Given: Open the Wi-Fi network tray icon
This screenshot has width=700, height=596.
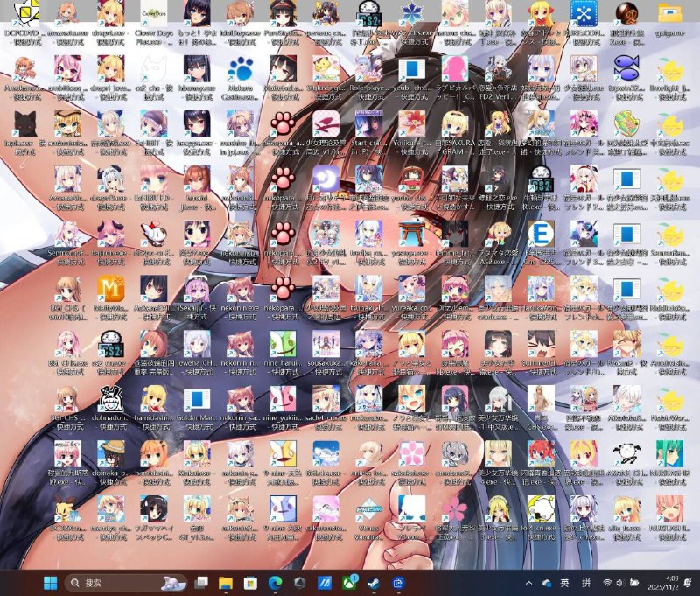Looking at the screenshot, I should [x=607, y=583].
